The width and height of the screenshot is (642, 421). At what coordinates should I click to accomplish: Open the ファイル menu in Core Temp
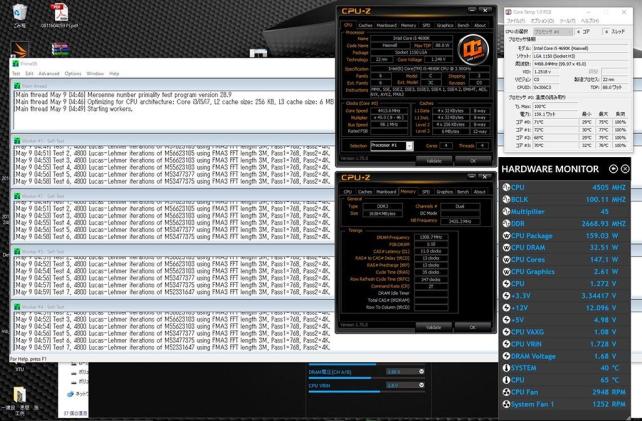pos(516,21)
